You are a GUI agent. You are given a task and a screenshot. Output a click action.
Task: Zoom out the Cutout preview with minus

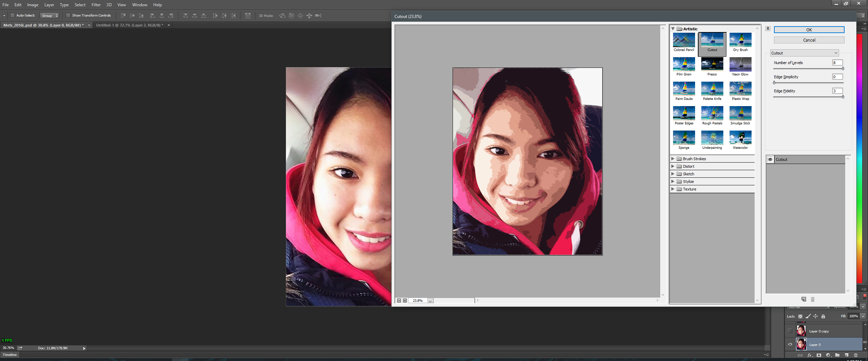pyautogui.click(x=399, y=301)
